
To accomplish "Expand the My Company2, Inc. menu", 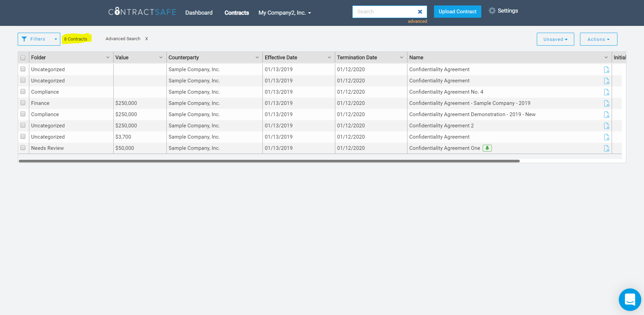I will click(x=285, y=13).
